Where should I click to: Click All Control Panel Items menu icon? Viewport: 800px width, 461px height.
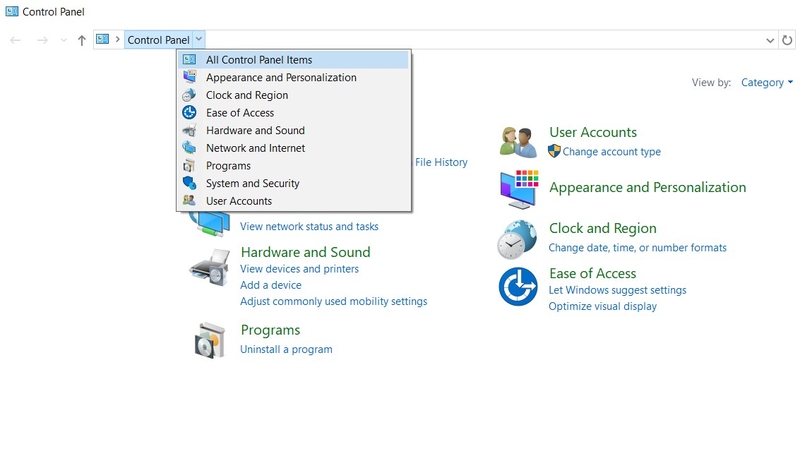189,60
